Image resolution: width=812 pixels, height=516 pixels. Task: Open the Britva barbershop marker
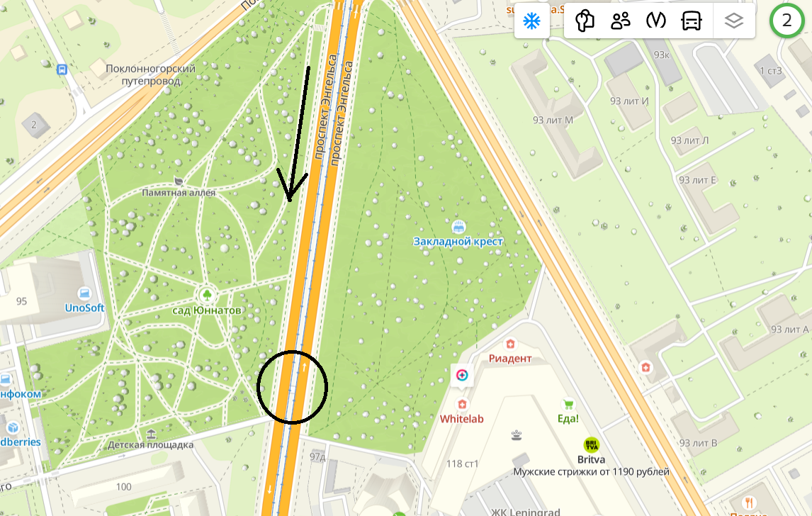[x=591, y=445]
